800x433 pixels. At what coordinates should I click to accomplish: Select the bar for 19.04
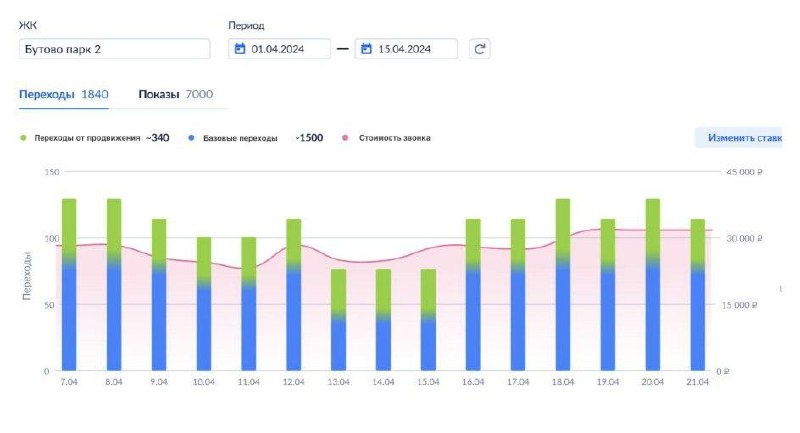(x=608, y=295)
